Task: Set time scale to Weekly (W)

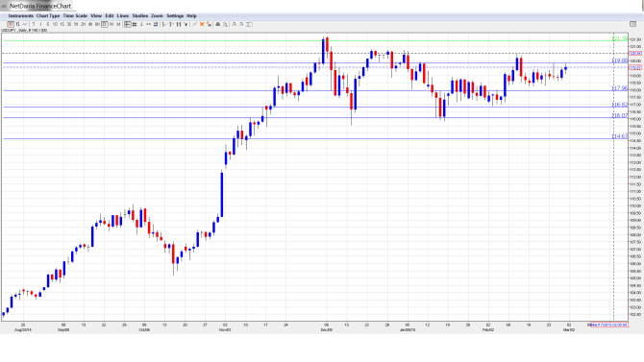Action: (x=111, y=24)
